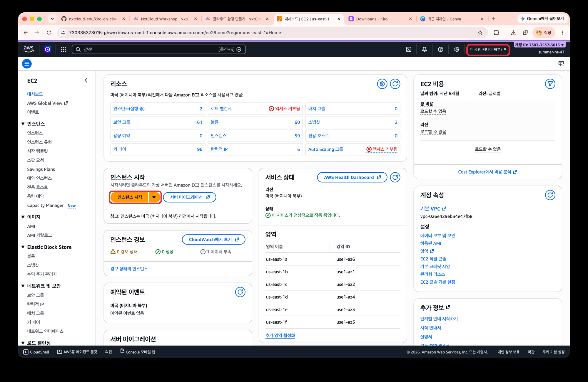Image resolution: width=588 pixels, height=382 pixels.
Task: Collapse the 이미지 section in sidebar
Action: pyautogui.click(x=23, y=217)
